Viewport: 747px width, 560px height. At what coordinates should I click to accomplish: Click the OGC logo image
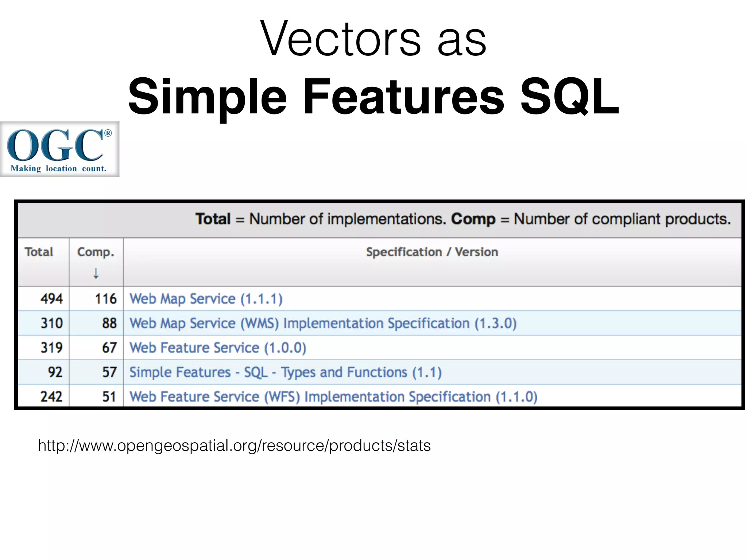click(x=59, y=149)
